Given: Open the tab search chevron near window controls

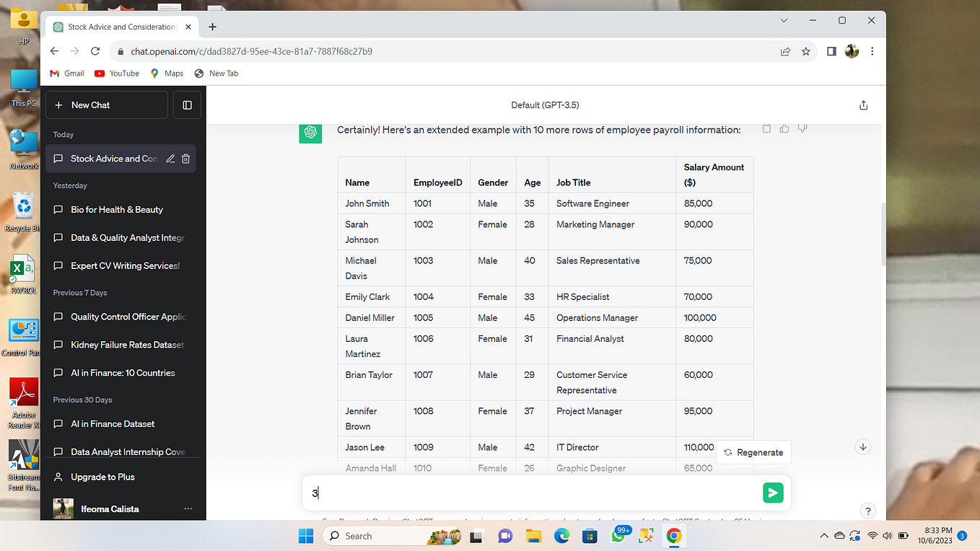Looking at the screenshot, I should pos(784,20).
